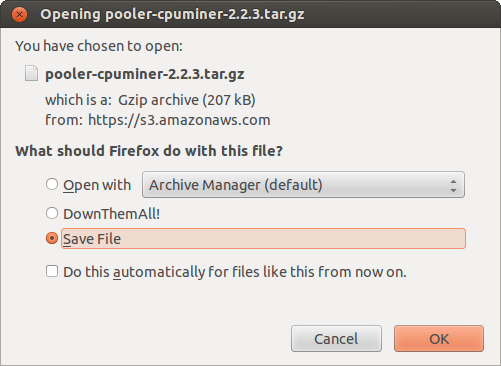
Task: Click the up-down arrows on the Archive Manager combo box
Action: tap(453, 185)
